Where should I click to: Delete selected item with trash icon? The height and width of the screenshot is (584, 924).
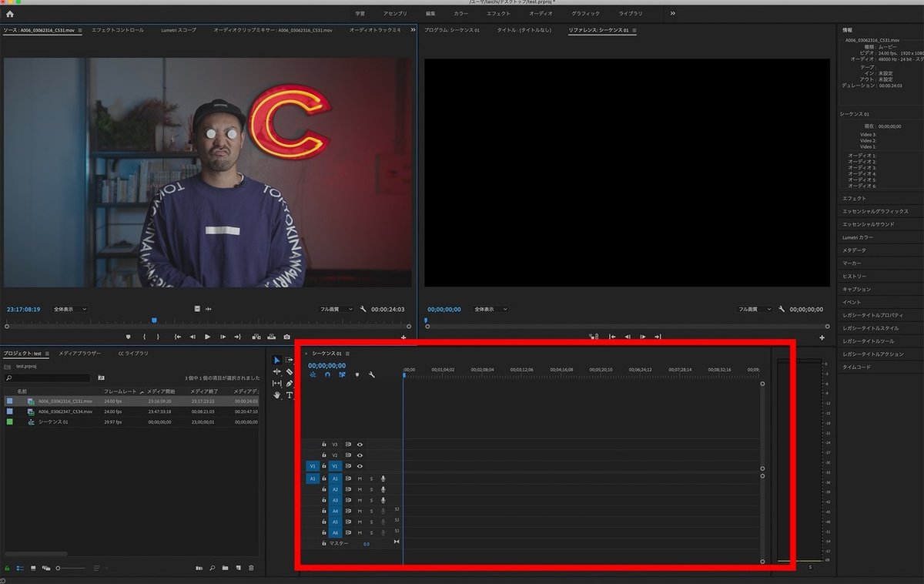pos(251,568)
